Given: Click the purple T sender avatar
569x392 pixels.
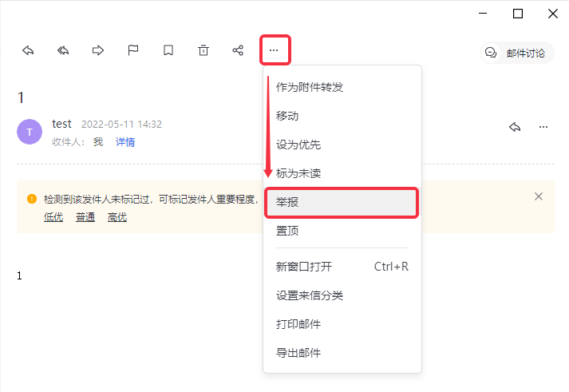Looking at the screenshot, I should pos(30,132).
